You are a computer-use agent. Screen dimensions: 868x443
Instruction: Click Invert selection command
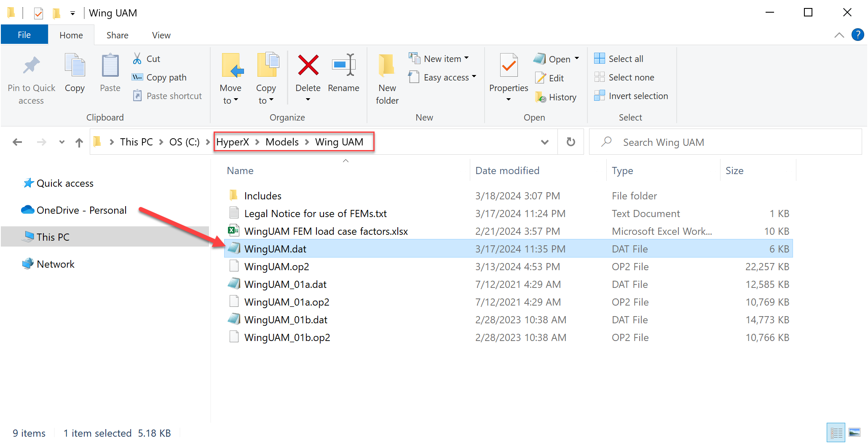631,96
